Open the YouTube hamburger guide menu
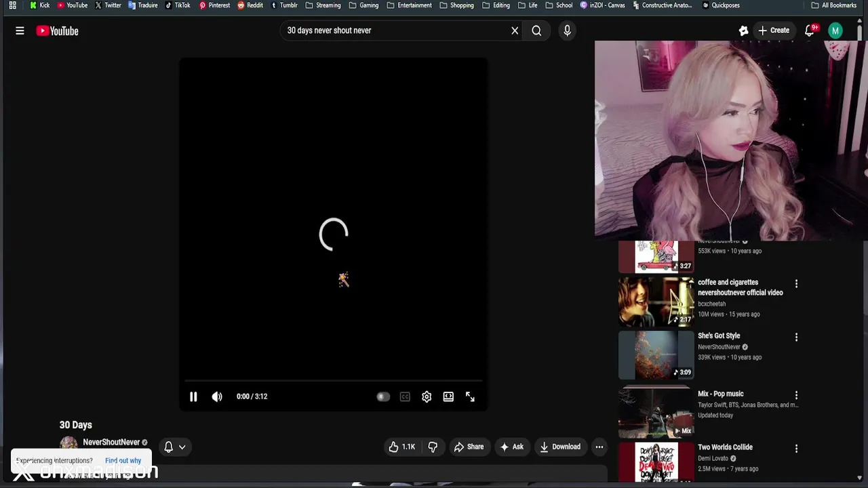The height and width of the screenshot is (488, 868). tap(20, 30)
